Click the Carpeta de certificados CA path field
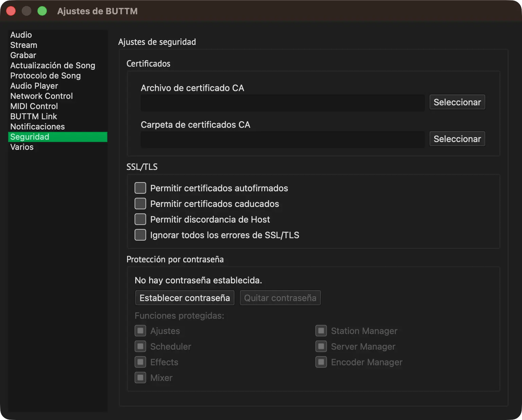This screenshot has width=522, height=420. click(283, 139)
